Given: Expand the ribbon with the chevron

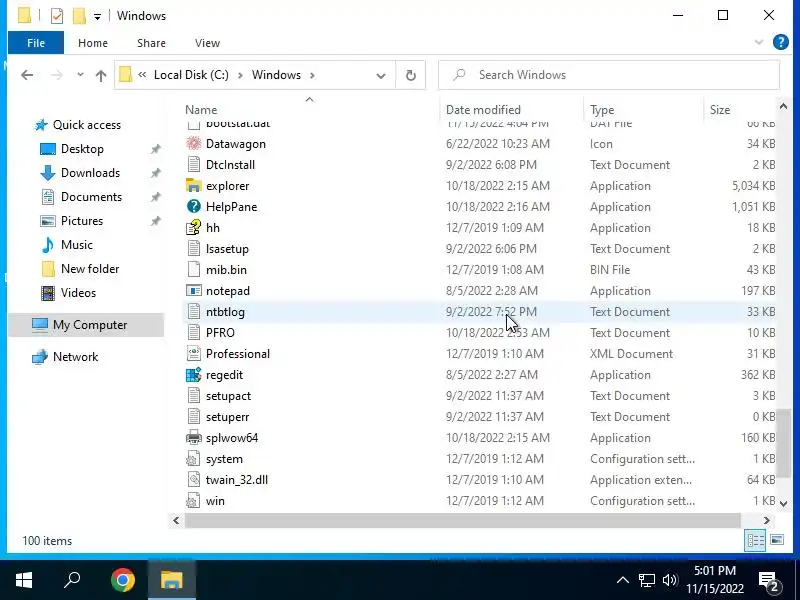Looking at the screenshot, I should 759,42.
